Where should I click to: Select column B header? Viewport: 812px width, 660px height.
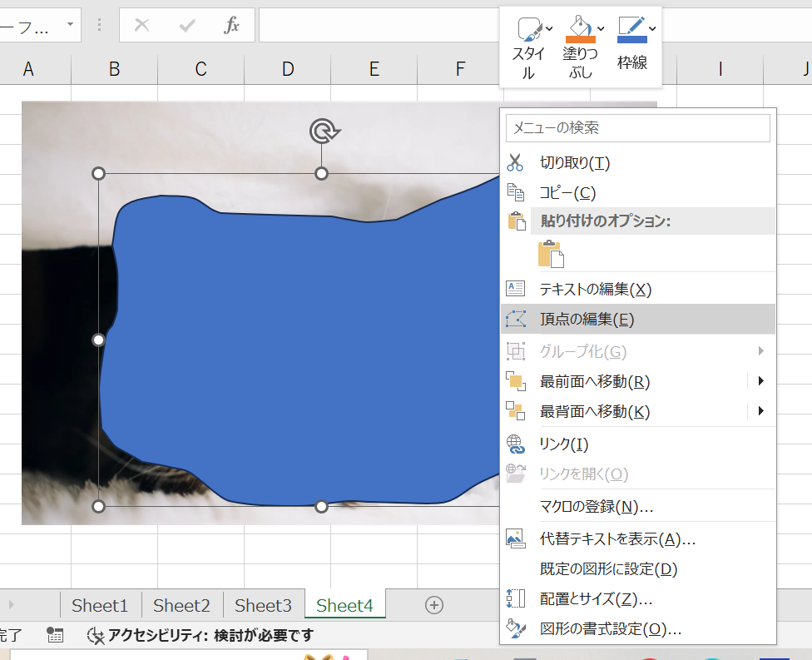click(x=115, y=69)
